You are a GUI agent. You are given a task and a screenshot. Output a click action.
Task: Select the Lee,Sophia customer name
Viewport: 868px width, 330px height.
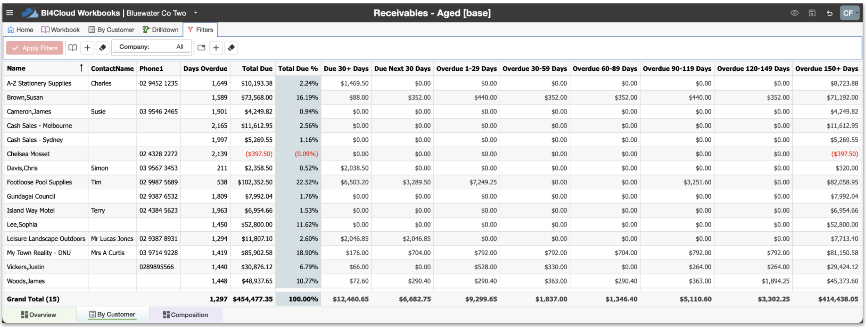[x=22, y=225]
